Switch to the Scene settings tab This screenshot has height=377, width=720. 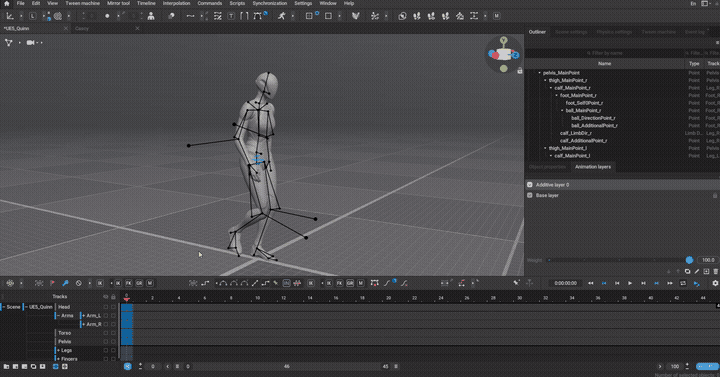(571, 32)
